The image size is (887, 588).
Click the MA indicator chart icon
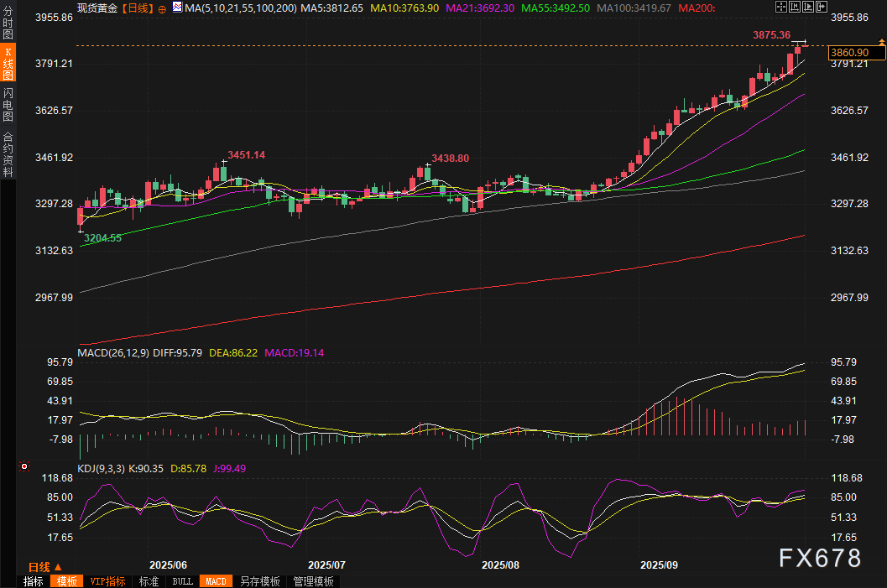(176, 8)
